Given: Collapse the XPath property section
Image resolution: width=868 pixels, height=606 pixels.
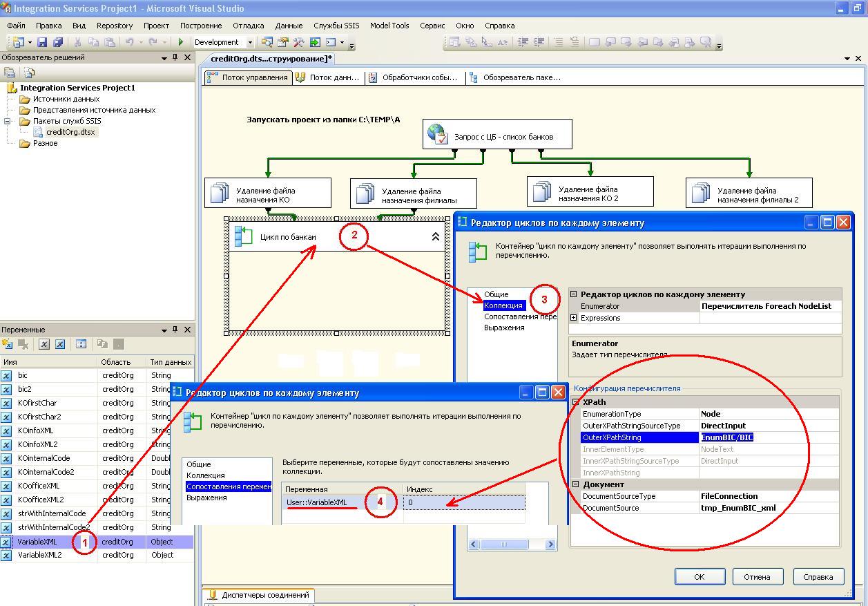Looking at the screenshot, I should tap(575, 402).
